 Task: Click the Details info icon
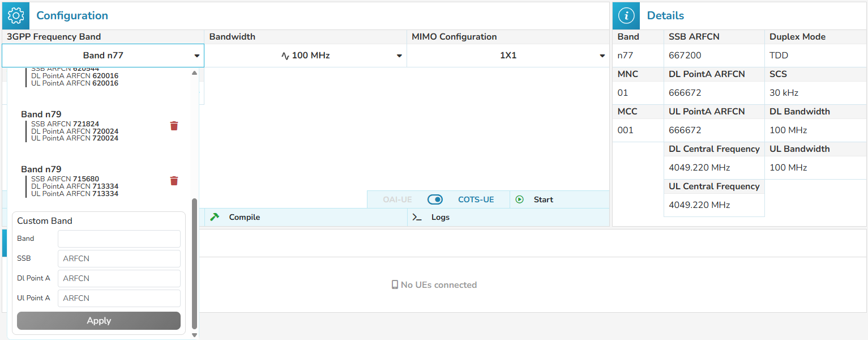point(626,16)
